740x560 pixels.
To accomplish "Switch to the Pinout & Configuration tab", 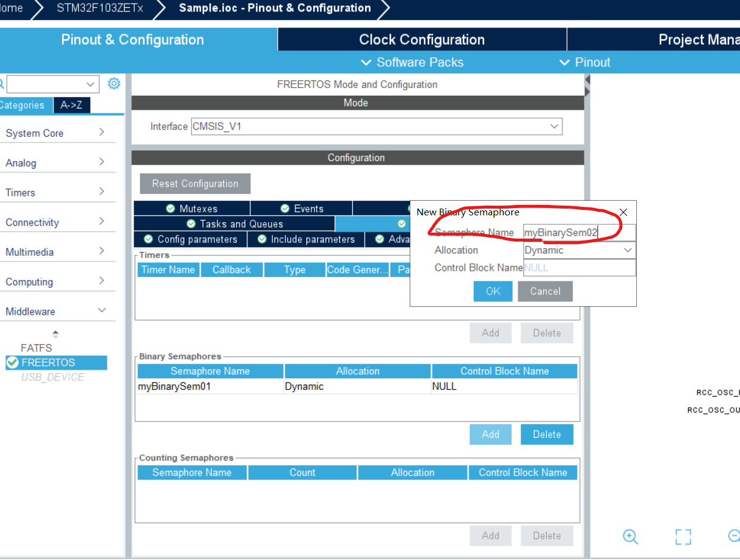I will coord(132,40).
